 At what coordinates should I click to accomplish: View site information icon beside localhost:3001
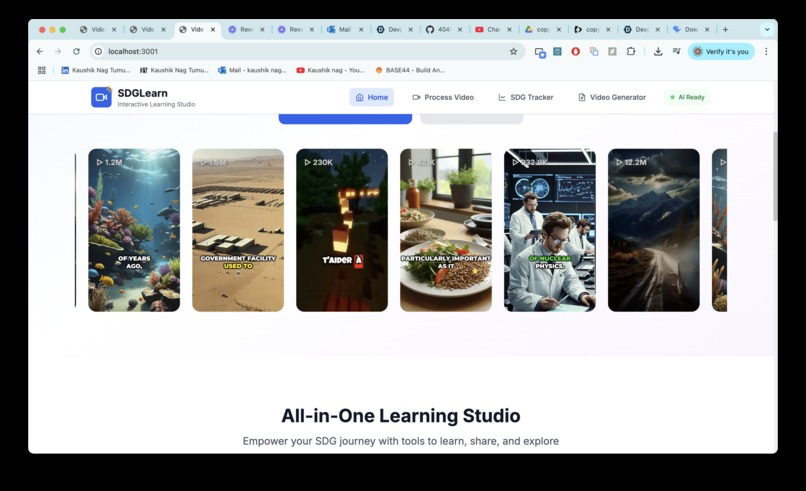click(99, 51)
